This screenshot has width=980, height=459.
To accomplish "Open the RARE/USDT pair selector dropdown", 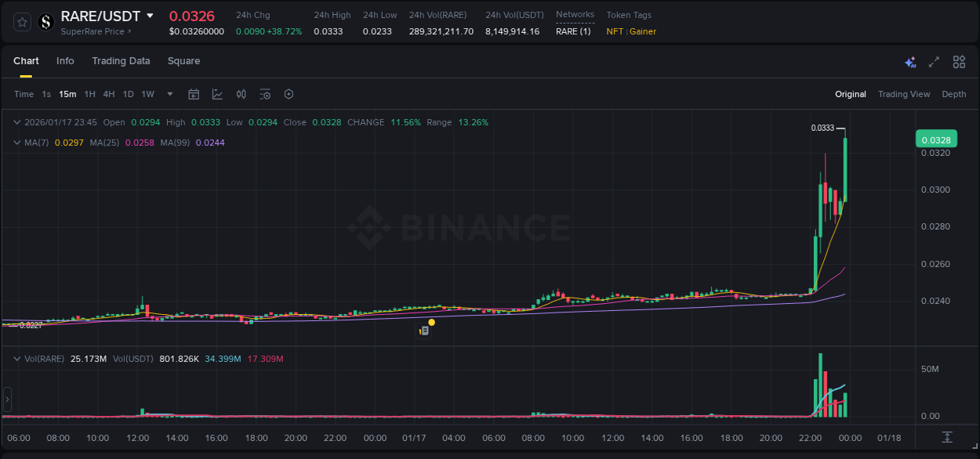I will click(149, 16).
